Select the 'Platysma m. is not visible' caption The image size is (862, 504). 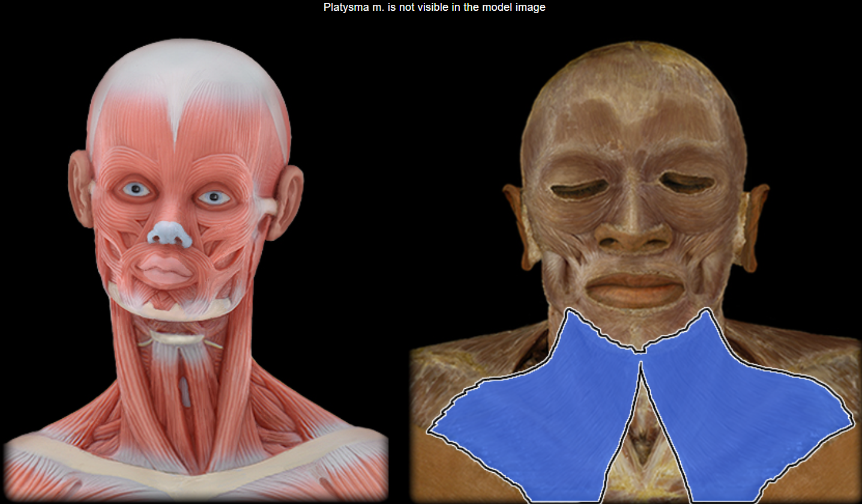[434, 8]
